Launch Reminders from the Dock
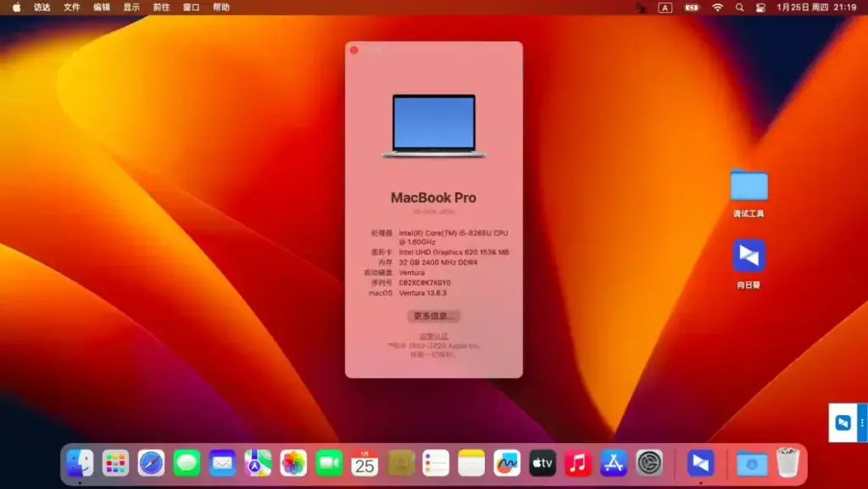The height and width of the screenshot is (489, 868). coord(436,463)
